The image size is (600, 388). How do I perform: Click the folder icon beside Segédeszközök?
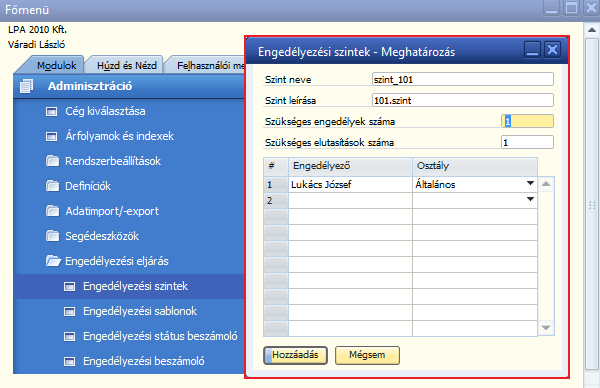point(52,236)
